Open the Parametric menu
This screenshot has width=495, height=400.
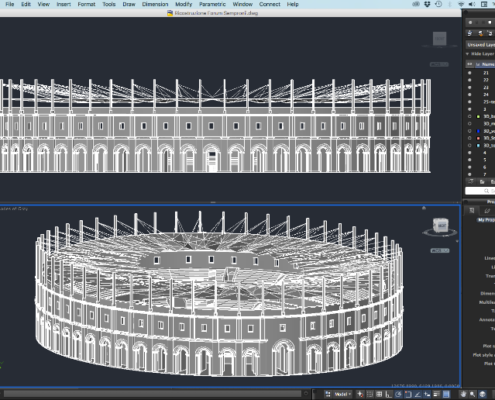pos(212,4)
